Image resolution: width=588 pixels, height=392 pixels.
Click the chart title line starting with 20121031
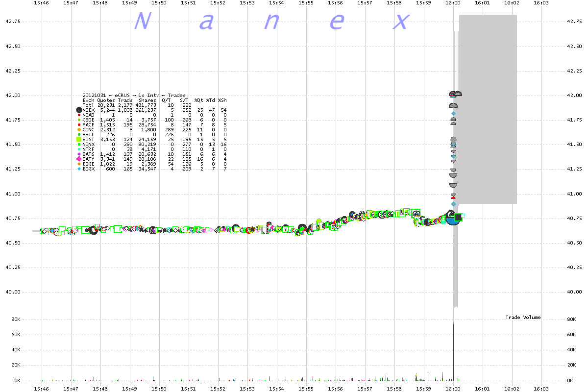point(134,95)
